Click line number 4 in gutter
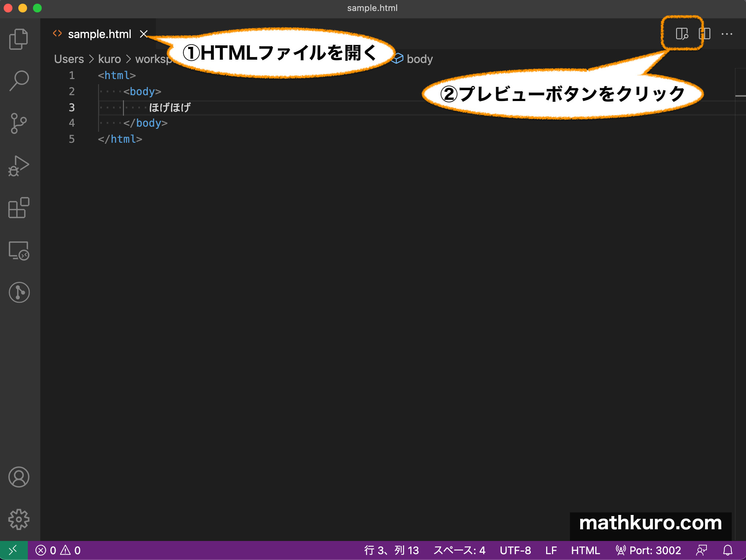Image resolution: width=746 pixels, height=560 pixels. 72,123
